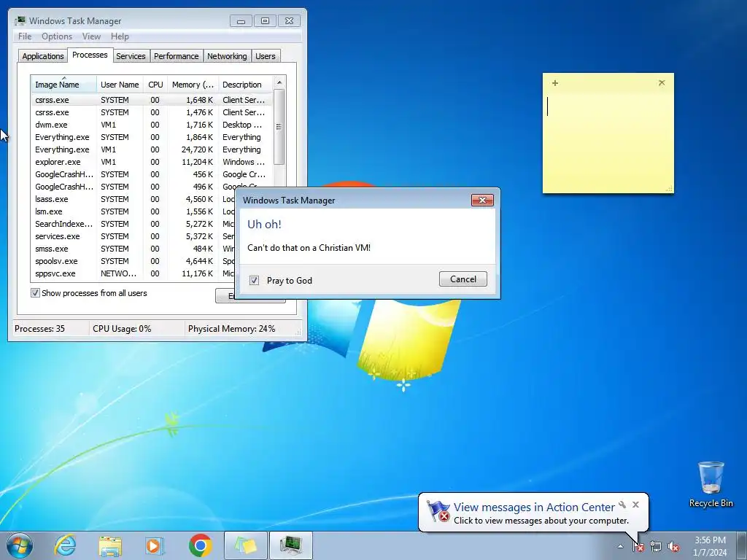View messages in Action Center link
This screenshot has height=560, width=747.
[534, 507]
